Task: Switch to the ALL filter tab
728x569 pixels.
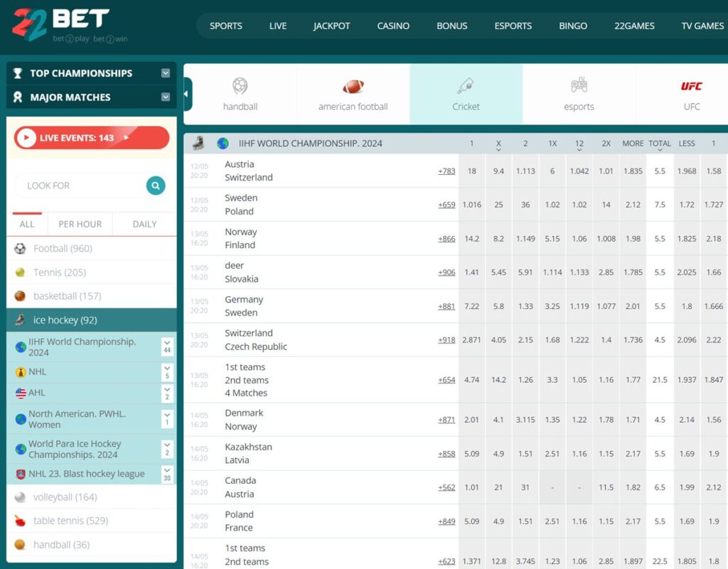Action: 27,224
